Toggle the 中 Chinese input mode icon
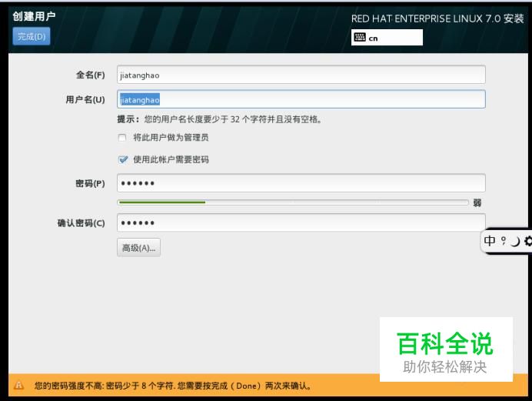The image size is (532, 401). pyautogui.click(x=490, y=241)
